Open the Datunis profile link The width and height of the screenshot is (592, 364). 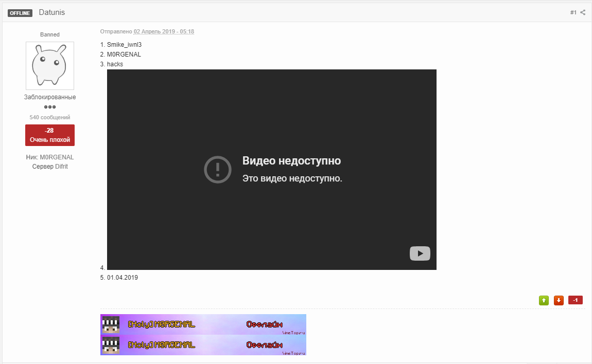[x=52, y=12]
